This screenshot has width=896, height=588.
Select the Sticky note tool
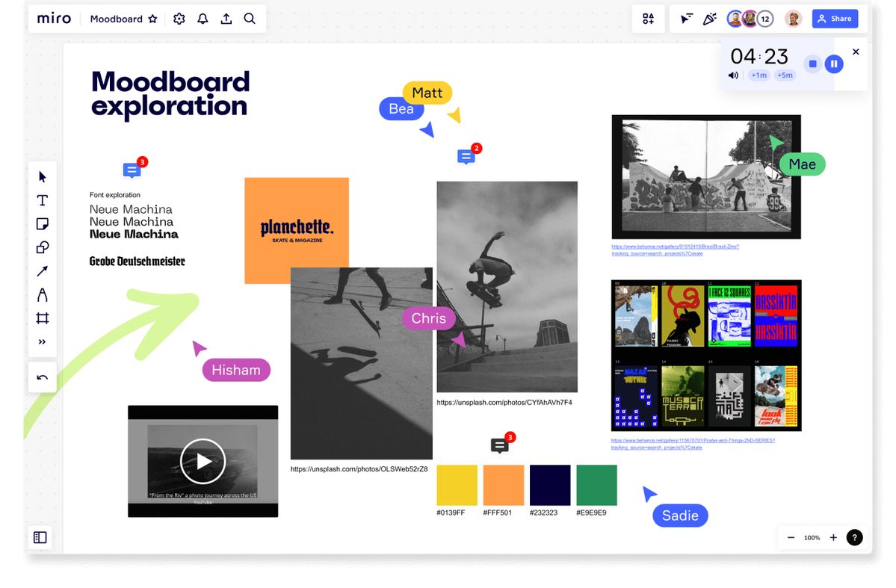tap(43, 224)
